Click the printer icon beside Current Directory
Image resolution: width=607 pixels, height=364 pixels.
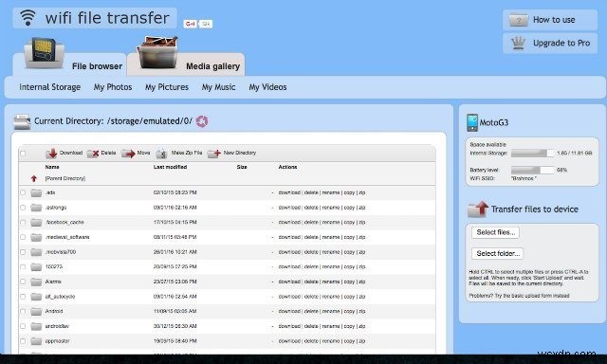(x=22, y=122)
